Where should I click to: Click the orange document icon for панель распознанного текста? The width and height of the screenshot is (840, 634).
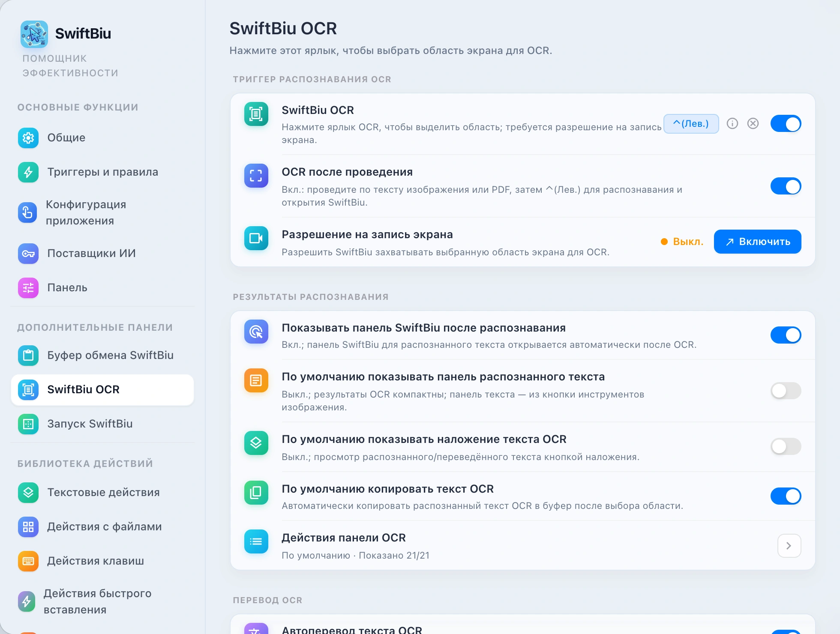[x=256, y=380]
